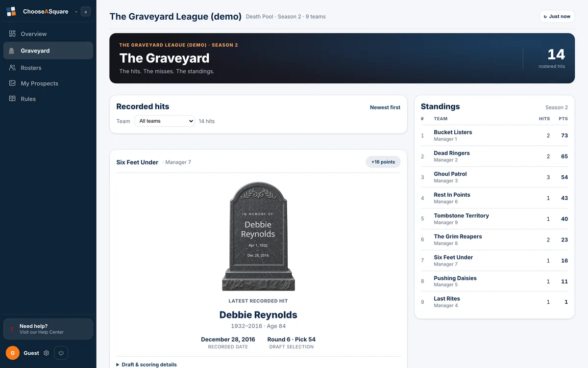Open the Overview page
Viewport: 588px width, 368px height.
click(48, 34)
